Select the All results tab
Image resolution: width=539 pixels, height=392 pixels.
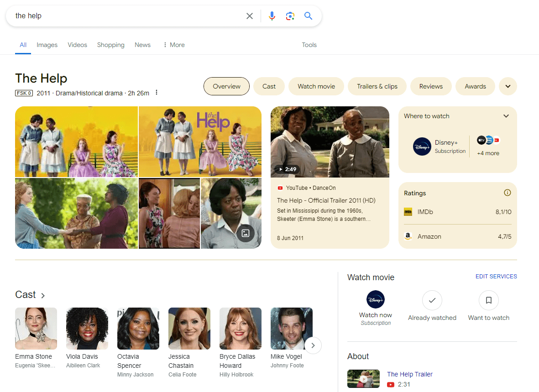click(23, 45)
